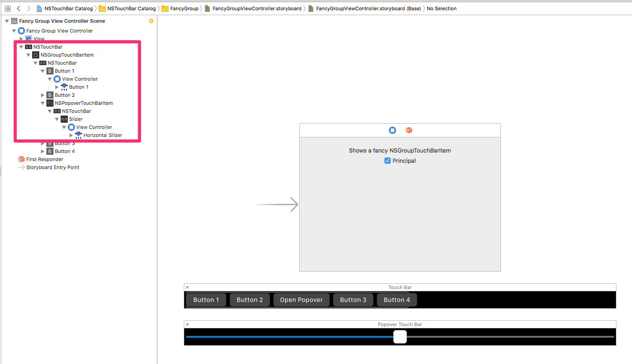This screenshot has width=632, height=364.
Task: Click Button 3 in the Touch Bar
Action: coord(353,300)
